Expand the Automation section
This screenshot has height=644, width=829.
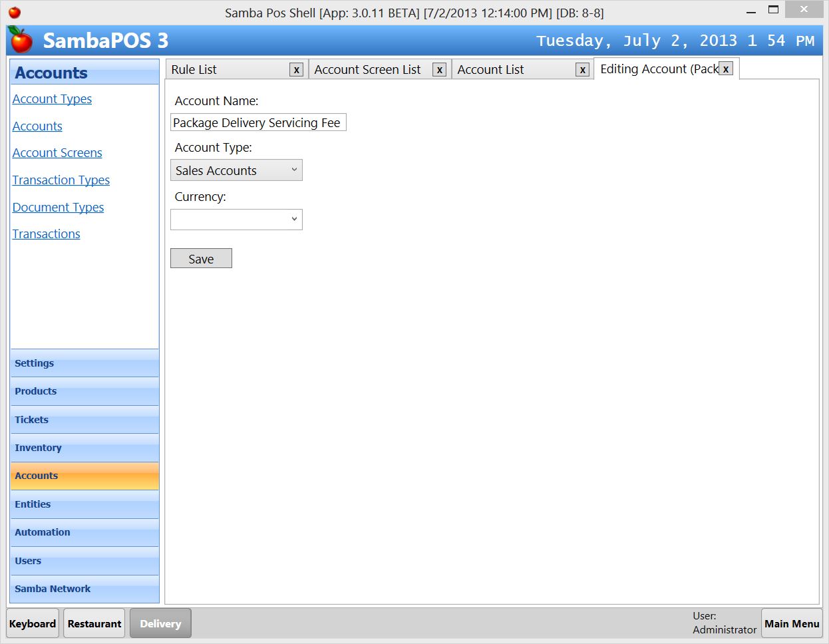(84, 532)
